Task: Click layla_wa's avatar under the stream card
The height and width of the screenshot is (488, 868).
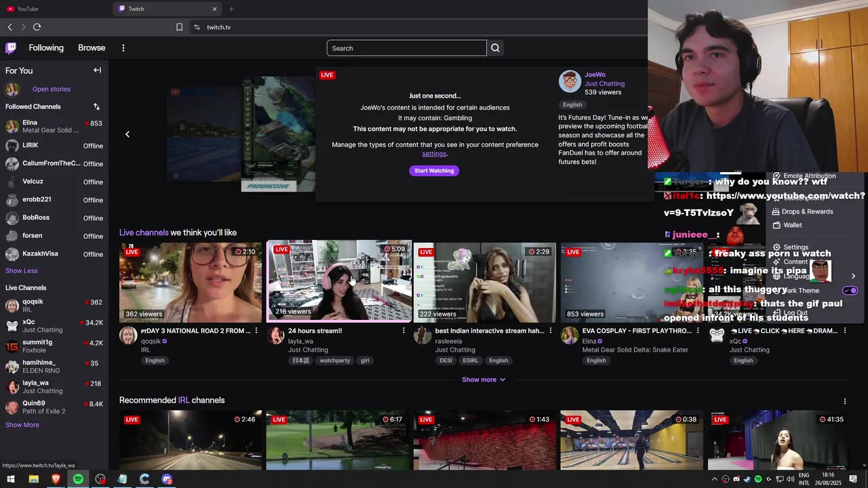Action: click(x=275, y=335)
